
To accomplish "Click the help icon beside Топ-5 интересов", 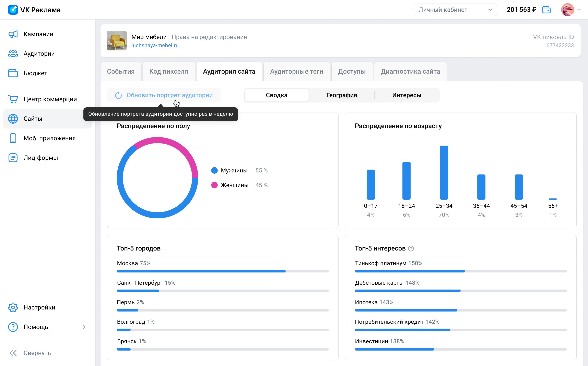I will 411,248.
